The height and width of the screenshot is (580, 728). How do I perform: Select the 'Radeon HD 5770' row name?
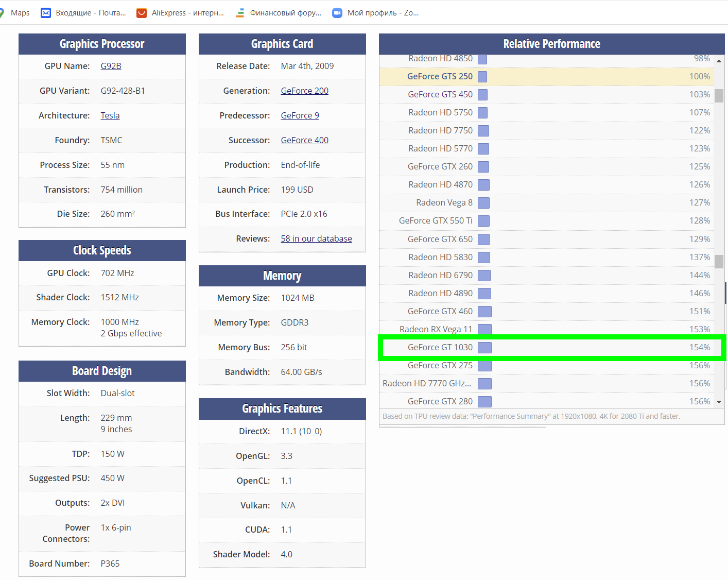coord(440,148)
